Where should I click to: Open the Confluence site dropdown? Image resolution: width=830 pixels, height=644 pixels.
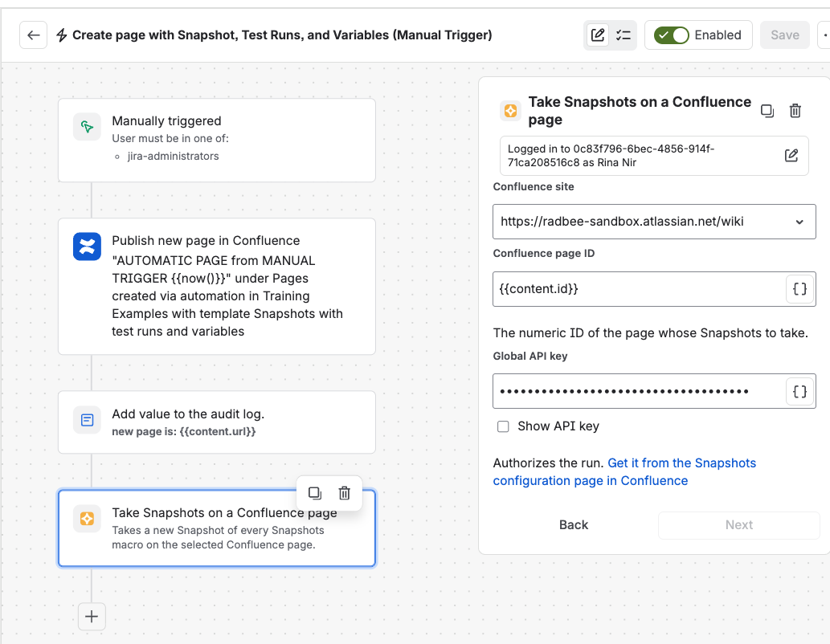[x=654, y=222]
